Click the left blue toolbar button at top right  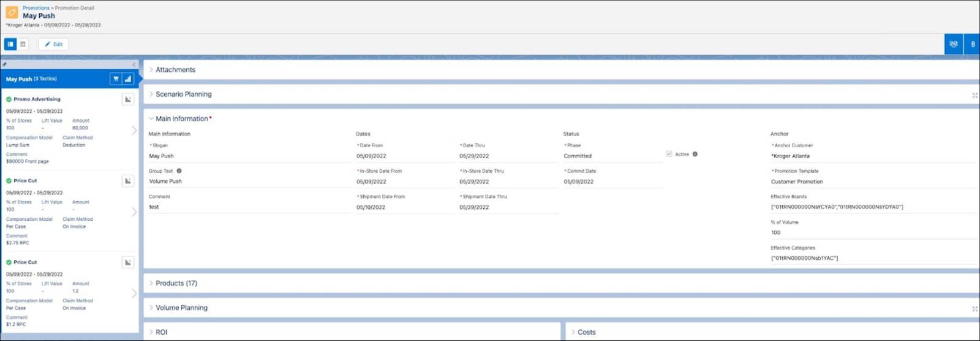[x=953, y=44]
